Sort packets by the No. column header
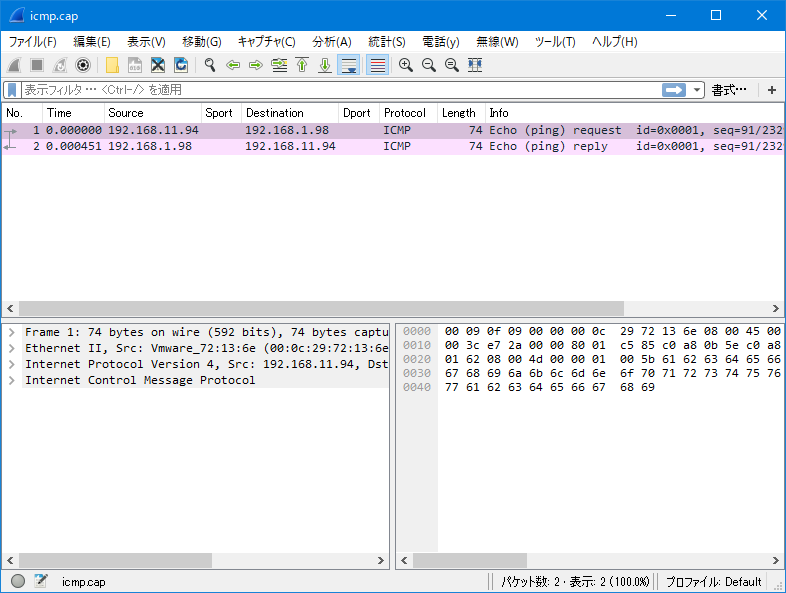The image size is (786, 593). click(22, 113)
